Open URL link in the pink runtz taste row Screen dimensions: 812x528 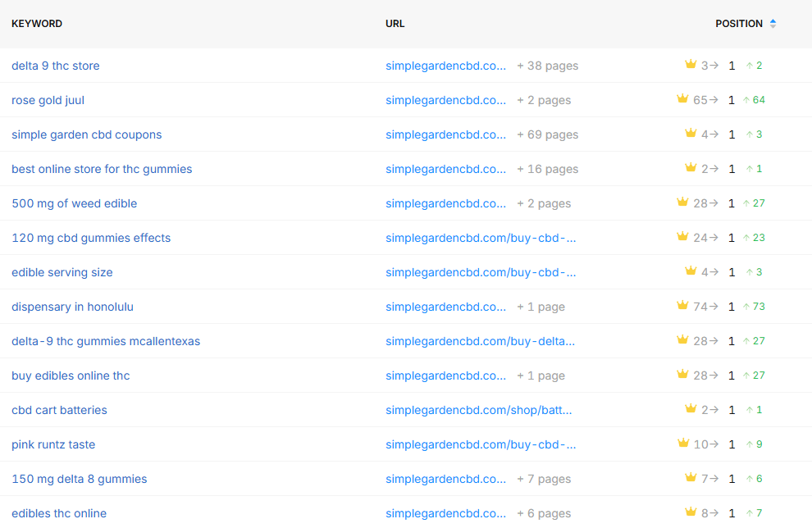481,444
